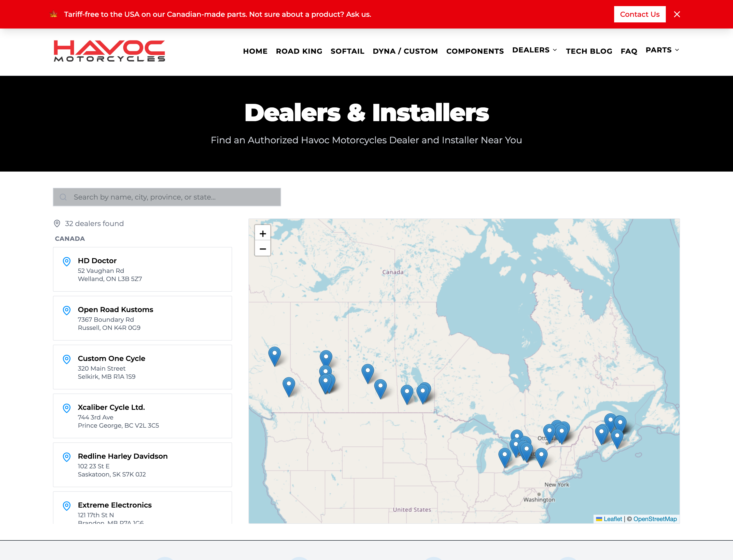Click the magnifier icon in search box
Viewport: 733px width, 560px height.
63,197
